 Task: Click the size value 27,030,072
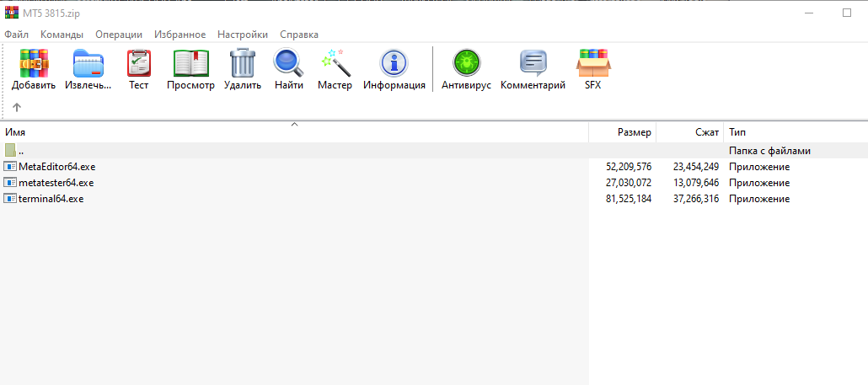click(629, 183)
